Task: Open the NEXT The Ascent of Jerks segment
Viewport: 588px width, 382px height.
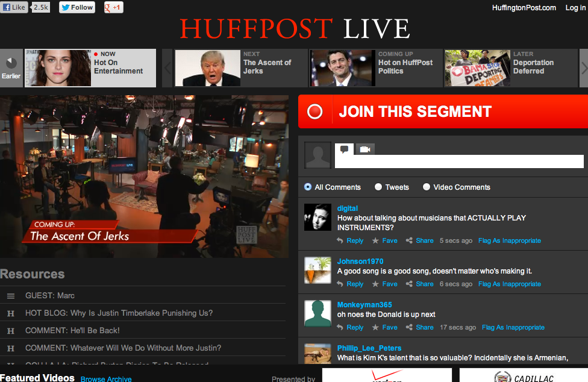Action: [241, 68]
